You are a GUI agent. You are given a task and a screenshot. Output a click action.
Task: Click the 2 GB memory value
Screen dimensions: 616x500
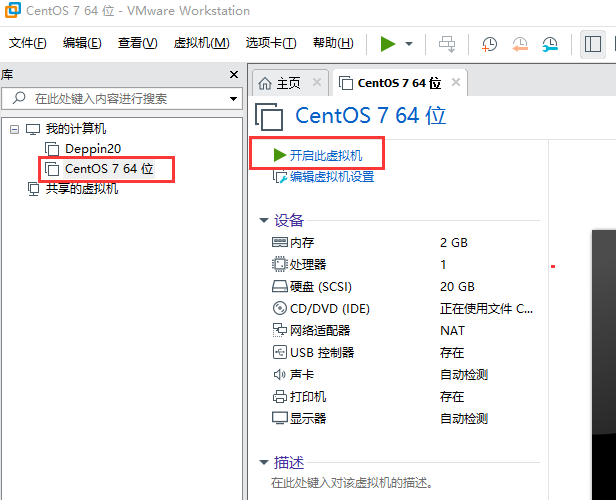(454, 243)
